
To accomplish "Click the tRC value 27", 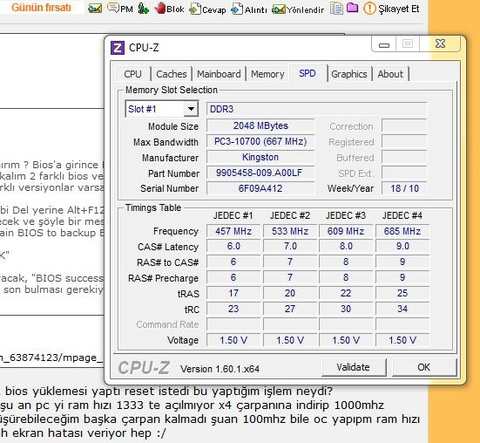I will click(290, 309).
